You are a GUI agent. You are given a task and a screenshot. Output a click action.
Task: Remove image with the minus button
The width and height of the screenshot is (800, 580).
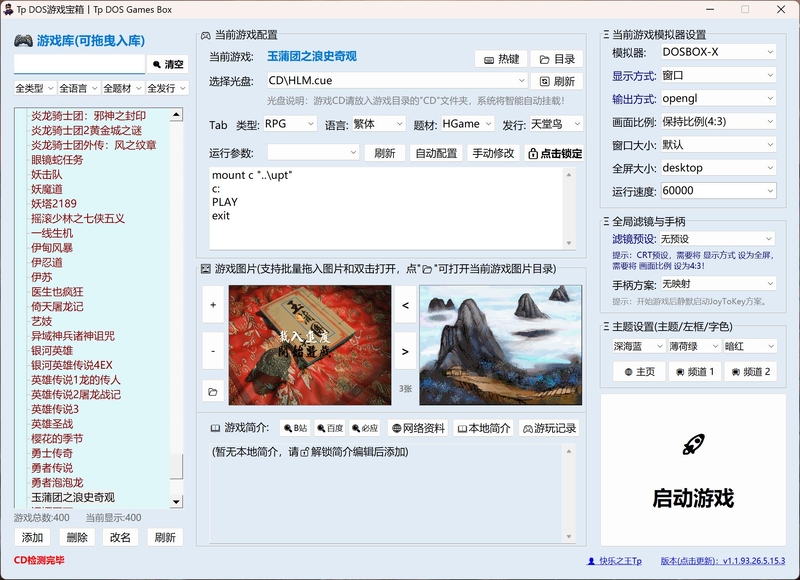213,351
